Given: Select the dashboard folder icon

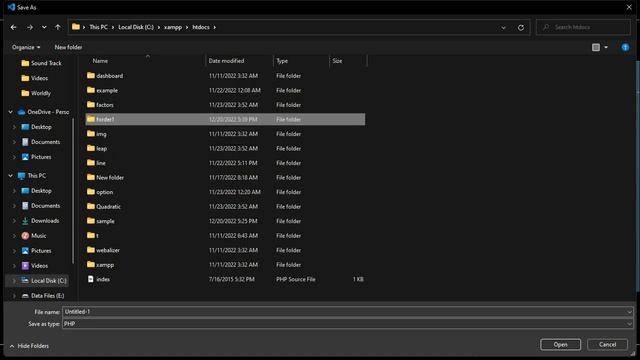Looking at the screenshot, I should pyautogui.click(x=91, y=76).
